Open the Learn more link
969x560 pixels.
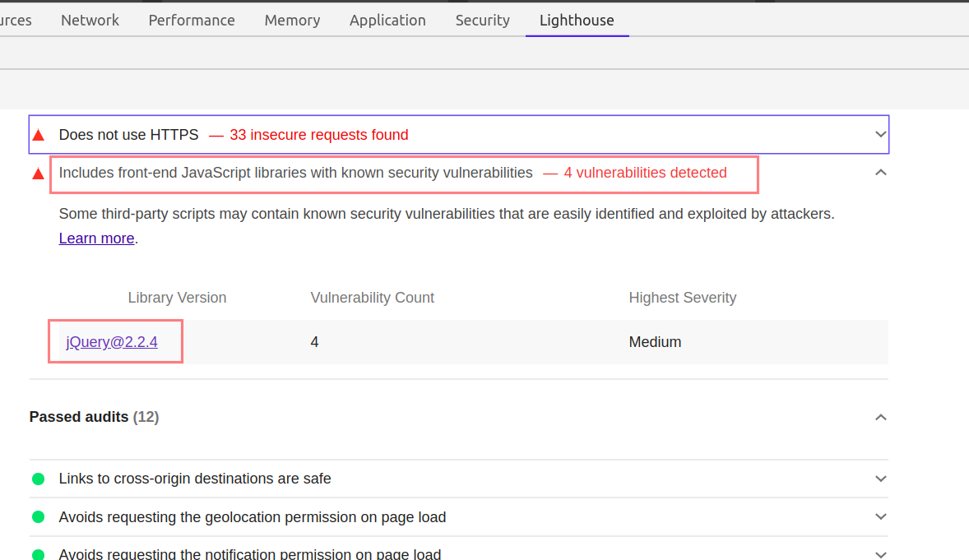click(96, 238)
